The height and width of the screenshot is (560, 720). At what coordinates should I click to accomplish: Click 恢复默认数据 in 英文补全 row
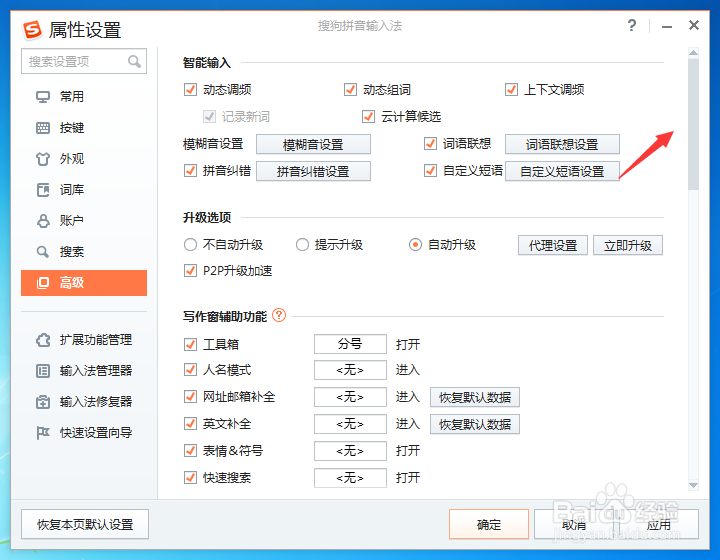pyautogui.click(x=475, y=425)
